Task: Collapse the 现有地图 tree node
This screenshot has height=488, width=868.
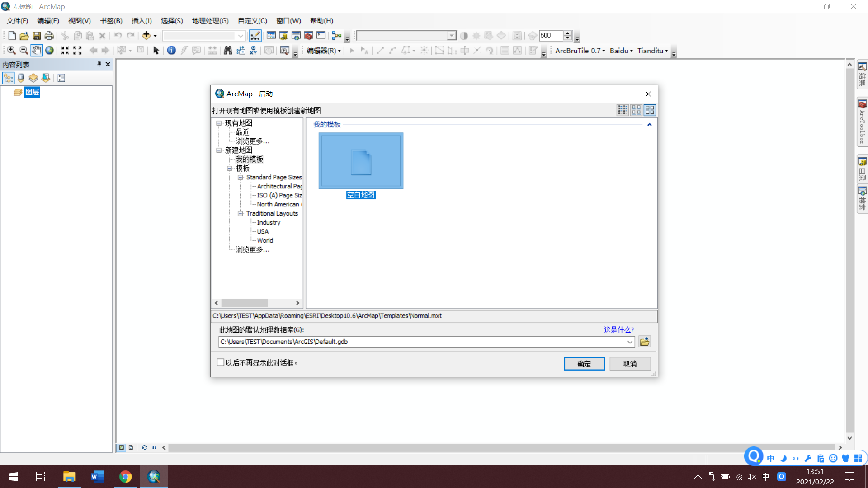Action: [219, 123]
